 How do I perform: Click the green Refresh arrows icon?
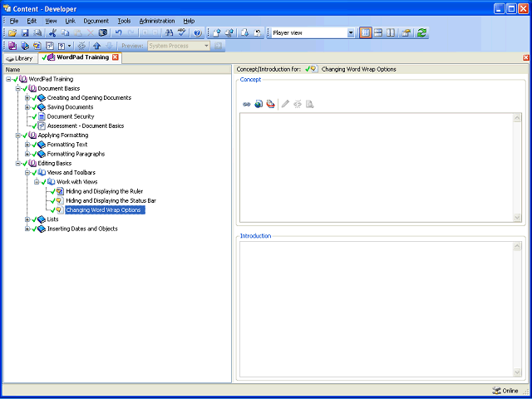(421, 33)
